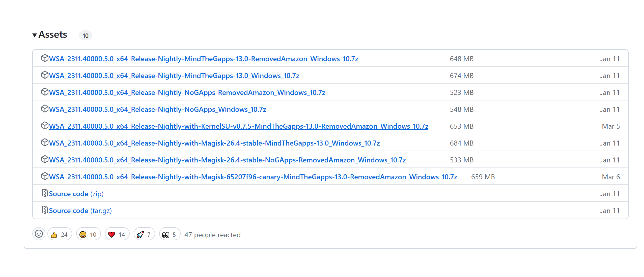Click package icon of 523 MB asset
The width and height of the screenshot is (644, 277).
pyautogui.click(x=45, y=92)
